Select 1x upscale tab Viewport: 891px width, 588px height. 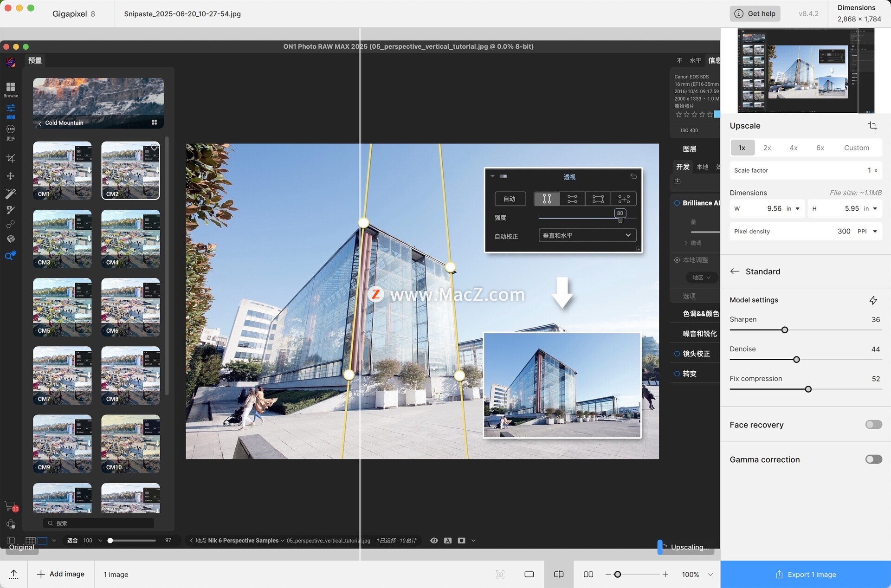pos(742,148)
